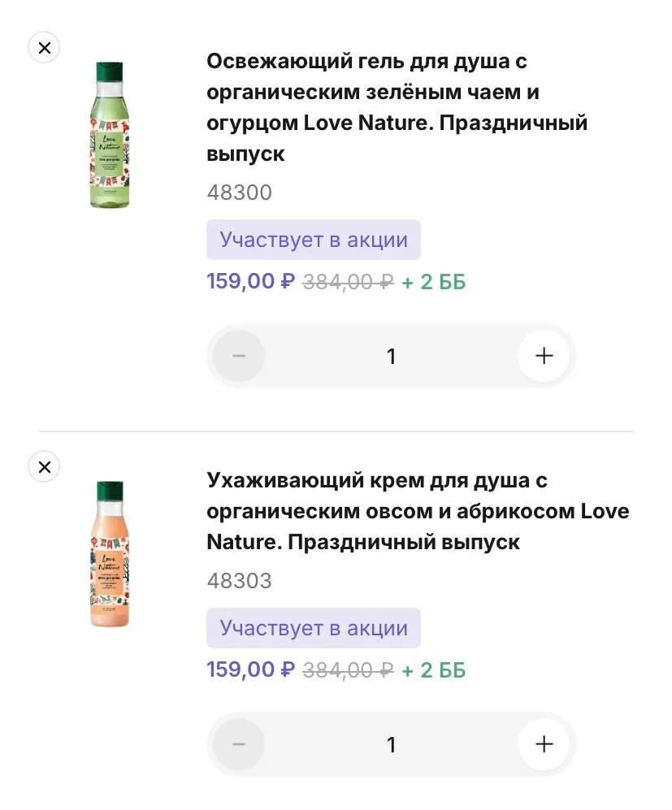Remove the green tea shower gel from cart

(x=45, y=48)
